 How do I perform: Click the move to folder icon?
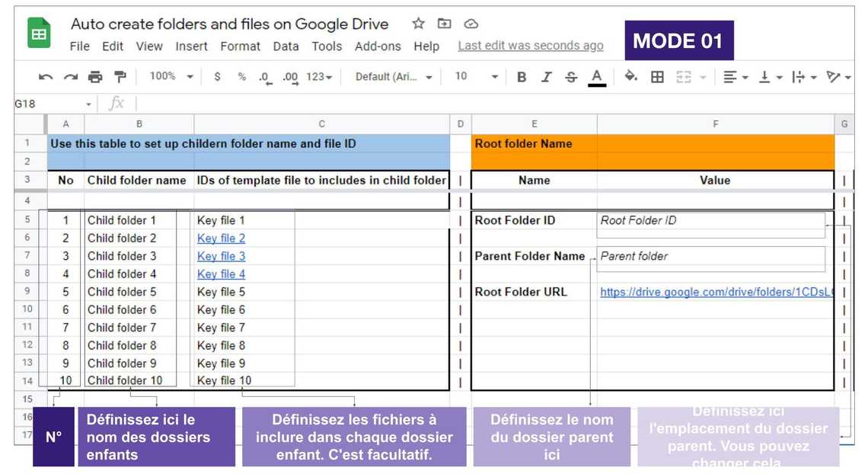(x=445, y=24)
